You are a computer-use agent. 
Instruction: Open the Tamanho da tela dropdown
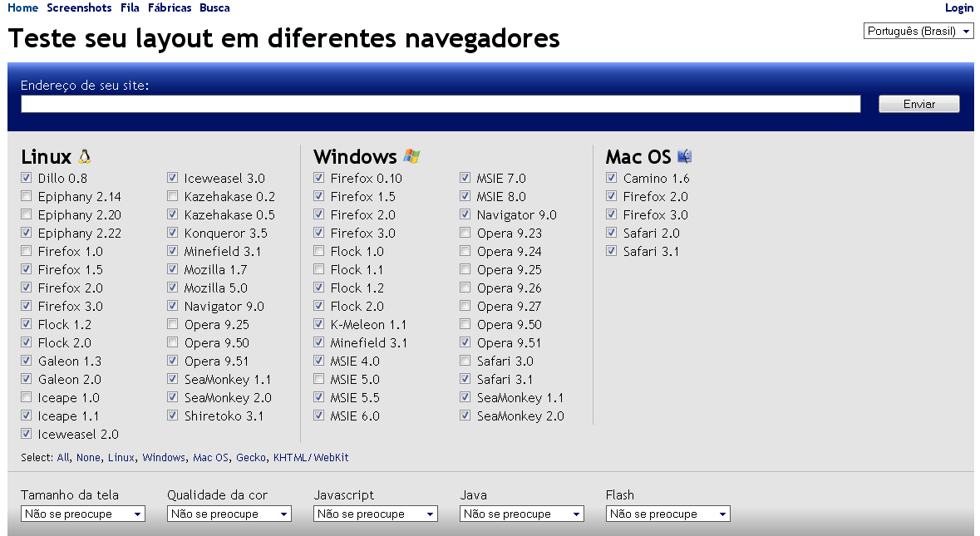point(83,514)
